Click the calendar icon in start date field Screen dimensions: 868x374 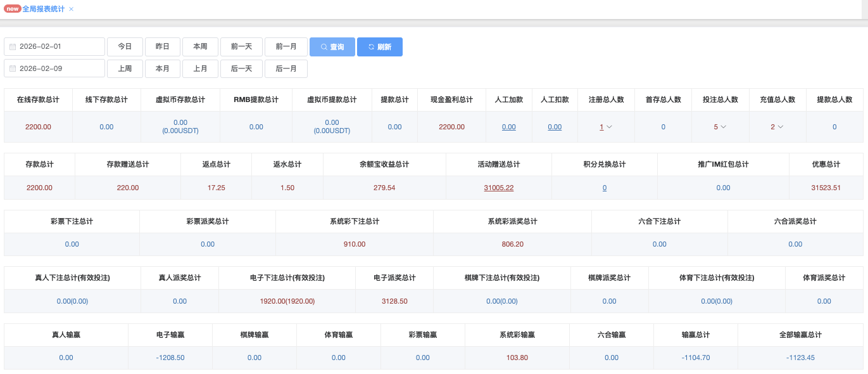tap(12, 47)
